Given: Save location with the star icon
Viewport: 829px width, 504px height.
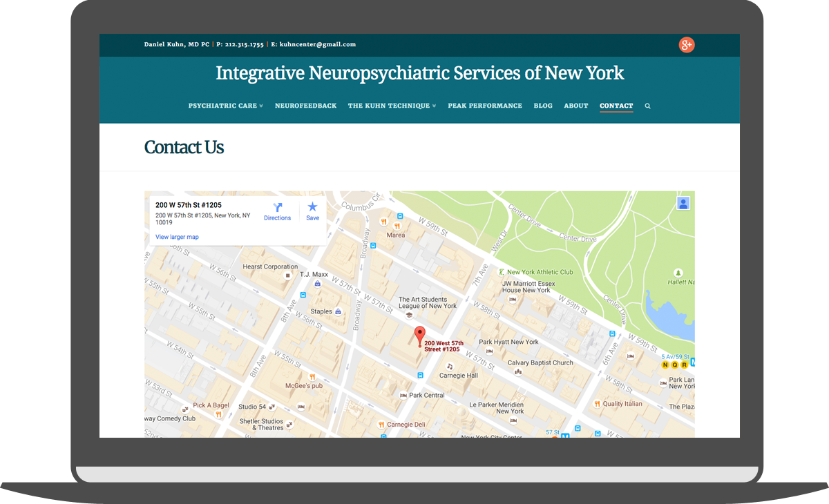Looking at the screenshot, I should 312,207.
